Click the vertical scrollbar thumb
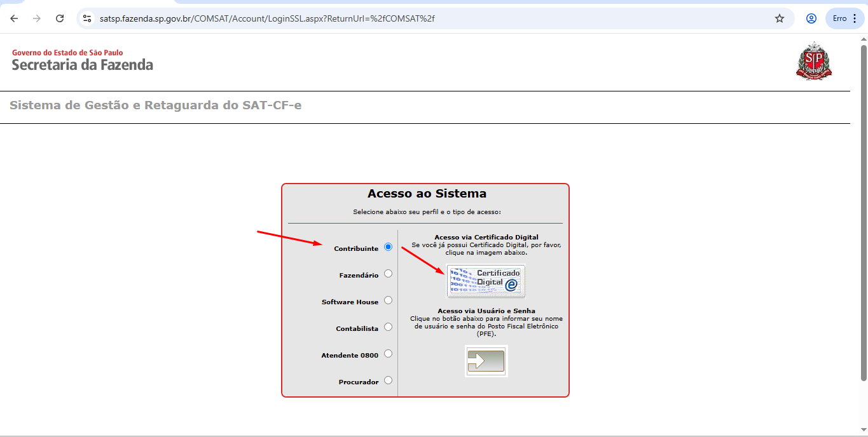 tap(863, 210)
